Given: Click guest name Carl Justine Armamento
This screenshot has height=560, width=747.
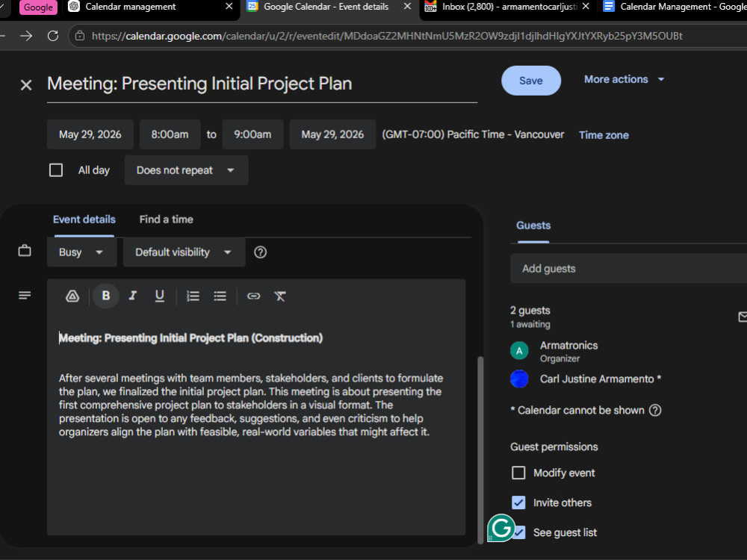Looking at the screenshot, I should (597, 379).
